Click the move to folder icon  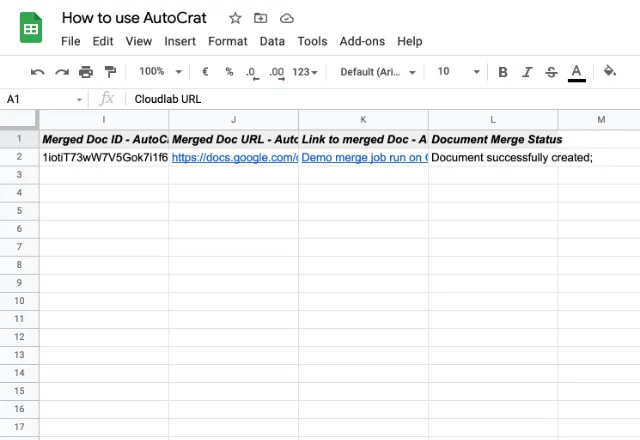(261, 18)
